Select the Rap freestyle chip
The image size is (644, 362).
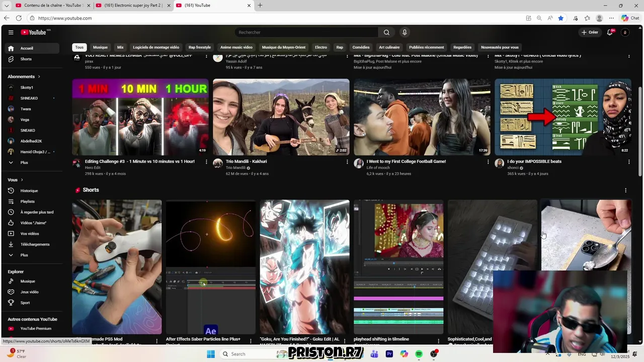tap(200, 47)
